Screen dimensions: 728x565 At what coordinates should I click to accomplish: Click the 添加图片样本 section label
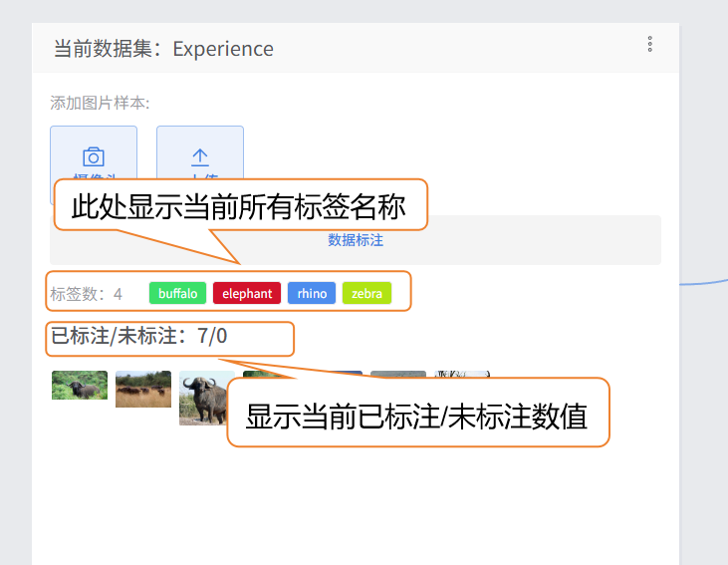click(100, 103)
